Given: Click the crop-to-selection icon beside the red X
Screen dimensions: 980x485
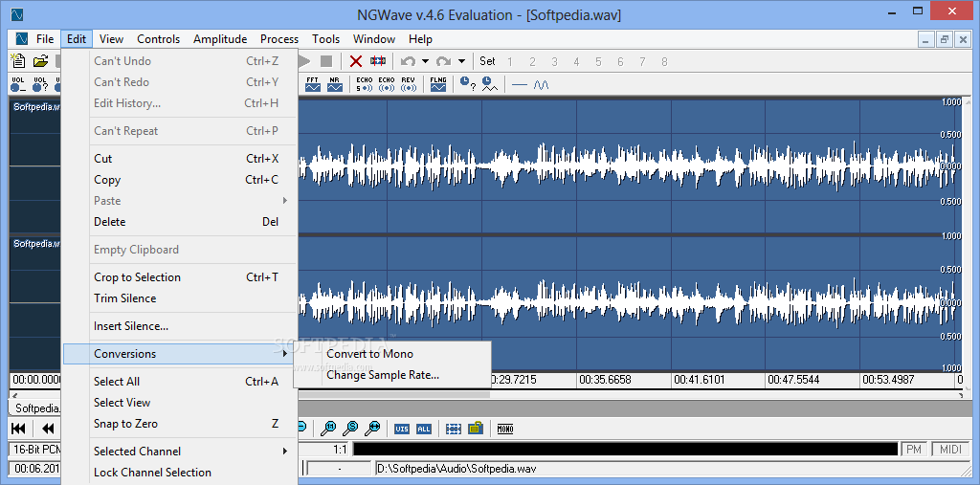Looking at the screenshot, I should (377, 60).
